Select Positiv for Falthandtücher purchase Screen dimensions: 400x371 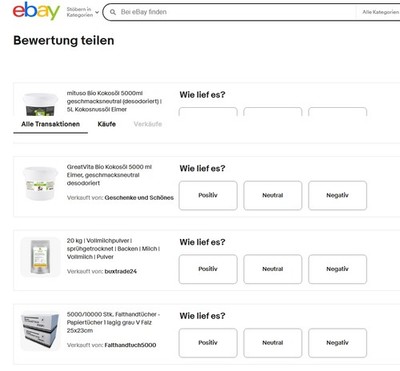pos(208,343)
